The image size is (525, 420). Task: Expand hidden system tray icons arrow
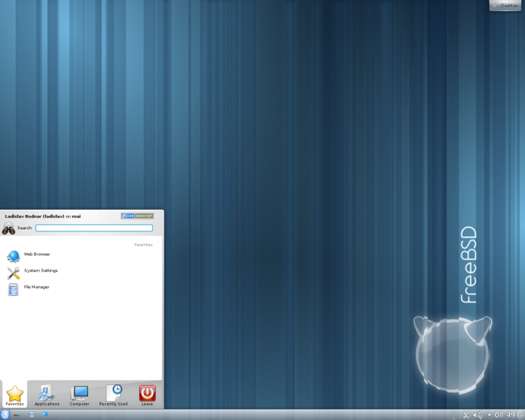(489, 415)
